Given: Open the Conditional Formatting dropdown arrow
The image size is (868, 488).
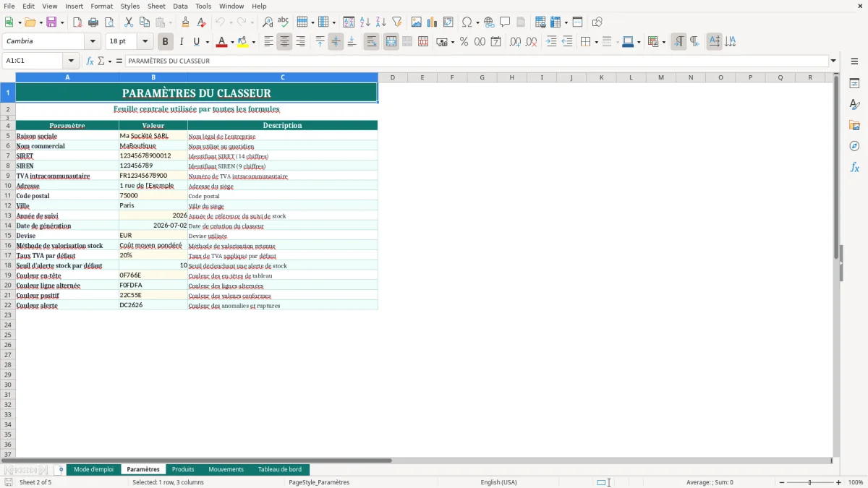Looking at the screenshot, I should (663, 42).
